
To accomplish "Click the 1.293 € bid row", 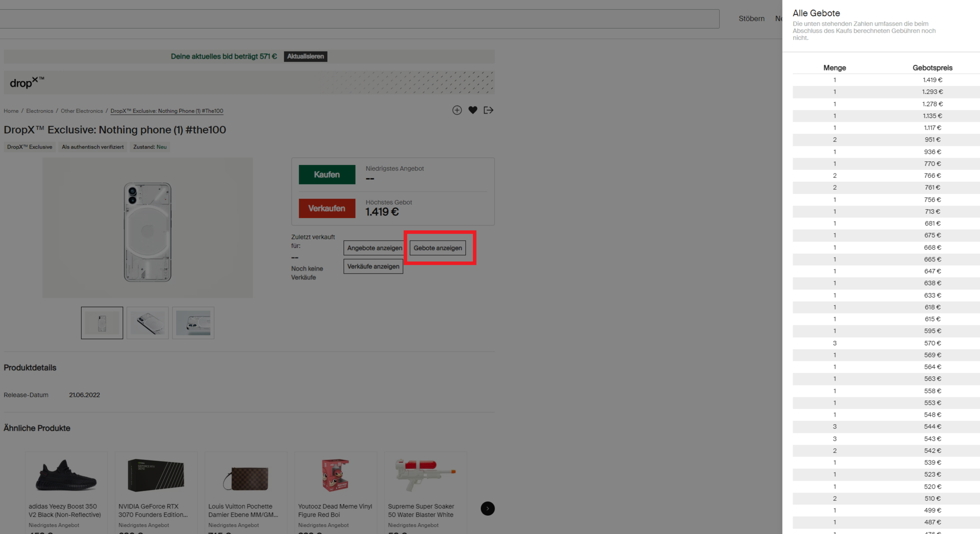I will point(886,92).
